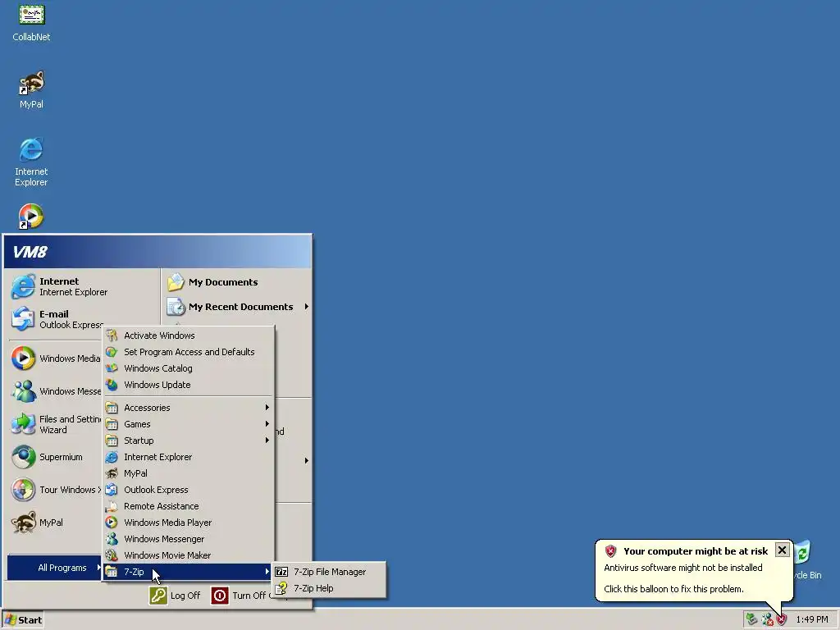Expand the Accessories program folder

[x=189, y=408]
